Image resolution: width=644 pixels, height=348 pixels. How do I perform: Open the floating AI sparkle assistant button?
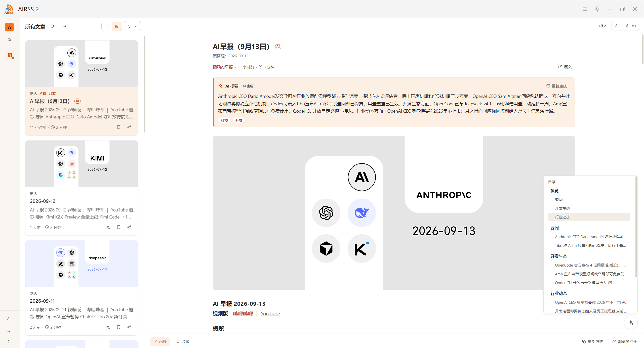631,322
